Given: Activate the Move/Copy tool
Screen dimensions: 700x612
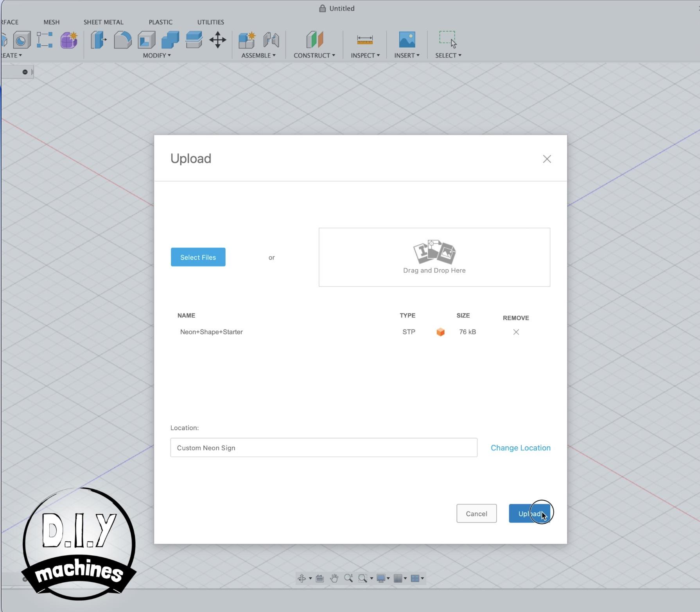Looking at the screenshot, I should 217,40.
